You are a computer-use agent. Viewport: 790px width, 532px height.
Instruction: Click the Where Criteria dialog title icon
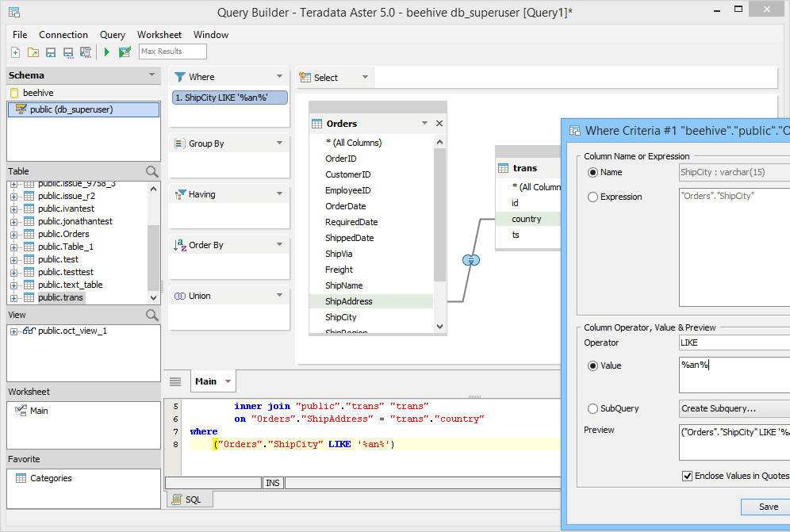point(575,131)
